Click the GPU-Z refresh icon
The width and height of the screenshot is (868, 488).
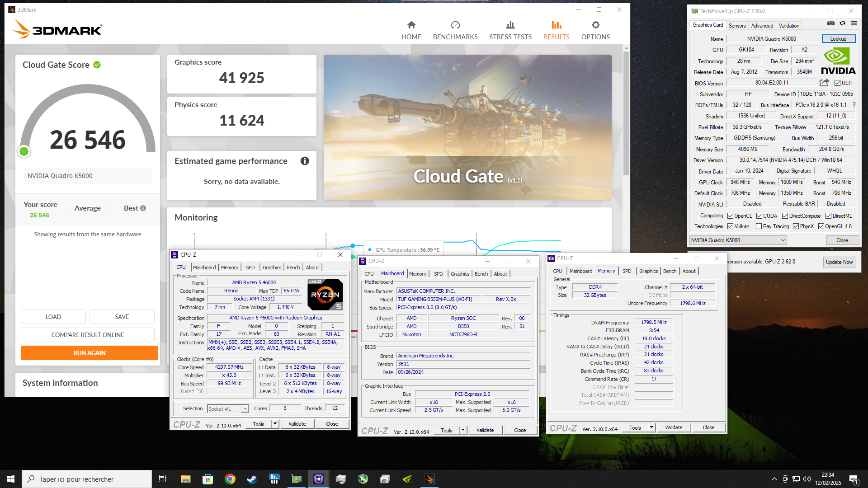pyautogui.click(x=842, y=23)
